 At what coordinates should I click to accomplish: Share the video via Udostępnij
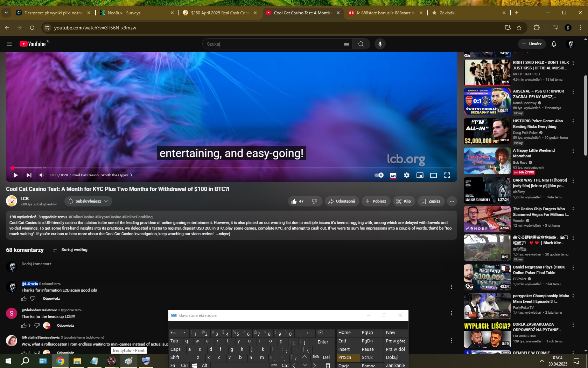pos(342,201)
